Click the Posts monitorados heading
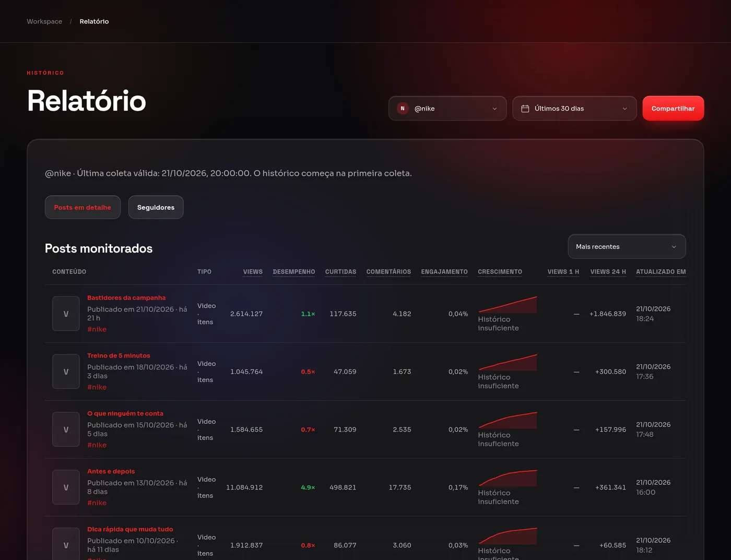The image size is (731, 560). (99, 248)
